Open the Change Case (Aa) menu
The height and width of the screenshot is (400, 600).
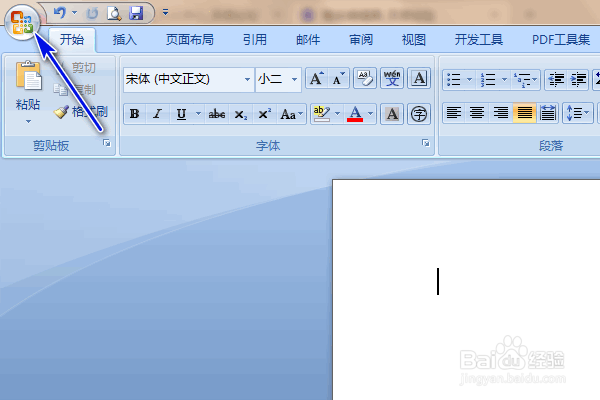[x=291, y=114]
